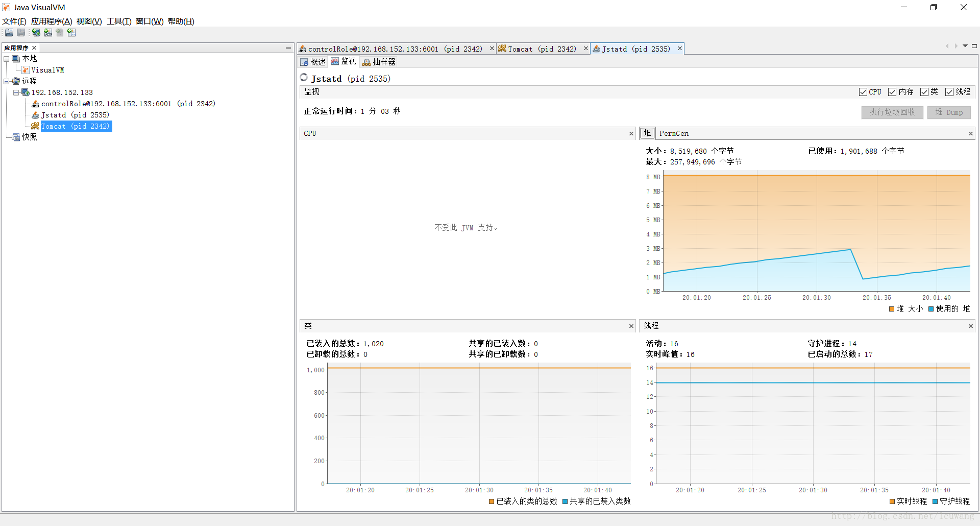Viewport: 980px width, 526px height.
Task: Close the controlRole document tab
Action: pyautogui.click(x=492, y=49)
